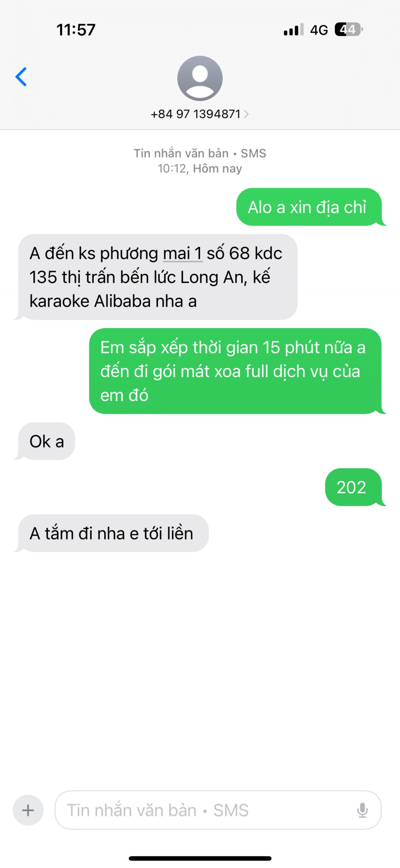Tap the underlined "mai 1" link
The width and height of the screenshot is (400, 868).
pos(182,253)
